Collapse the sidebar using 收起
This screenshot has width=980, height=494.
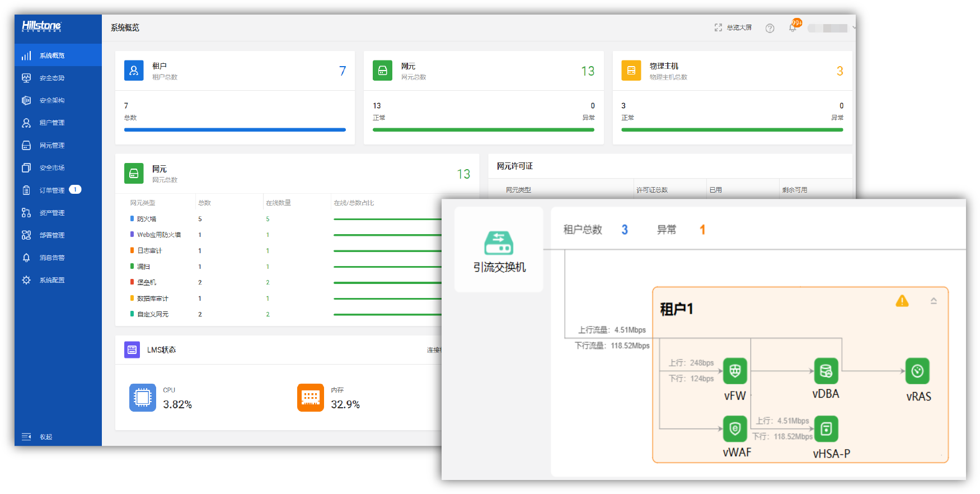point(37,437)
